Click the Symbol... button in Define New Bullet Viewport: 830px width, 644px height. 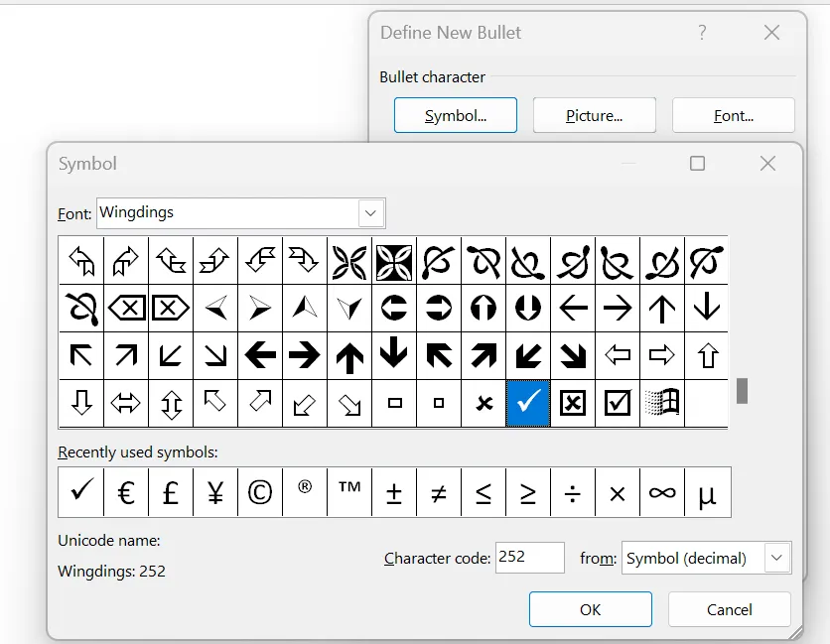(456, 115)
